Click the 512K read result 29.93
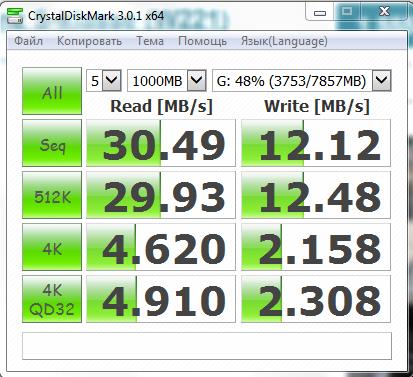 pyautogui.click(x=161, y=195)
